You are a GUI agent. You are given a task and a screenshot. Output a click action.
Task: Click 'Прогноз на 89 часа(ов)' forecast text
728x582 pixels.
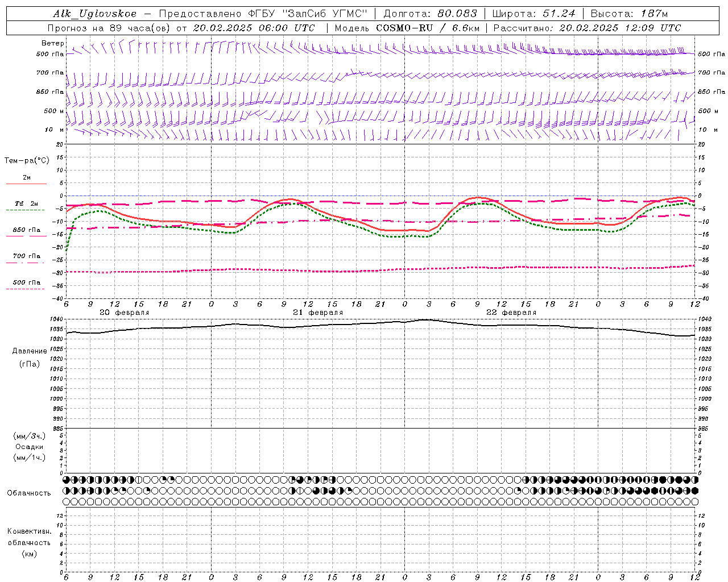[x=108, y=28]
